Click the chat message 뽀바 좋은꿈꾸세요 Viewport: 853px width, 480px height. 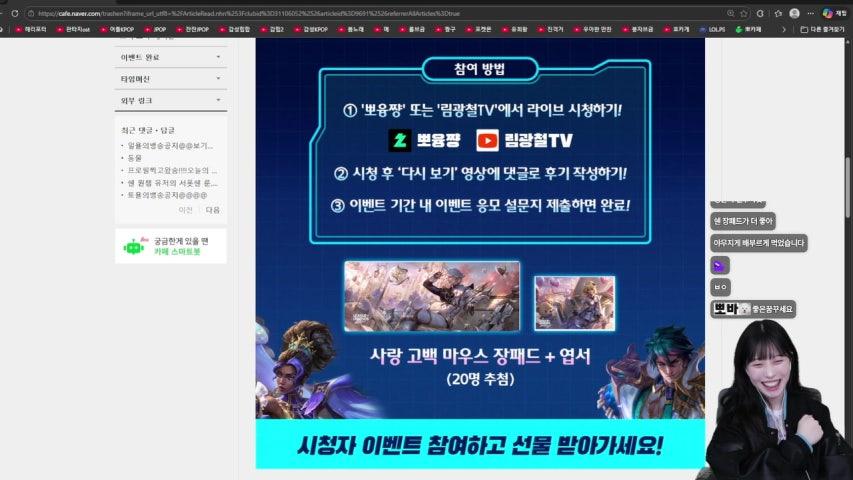pos(753,309)
